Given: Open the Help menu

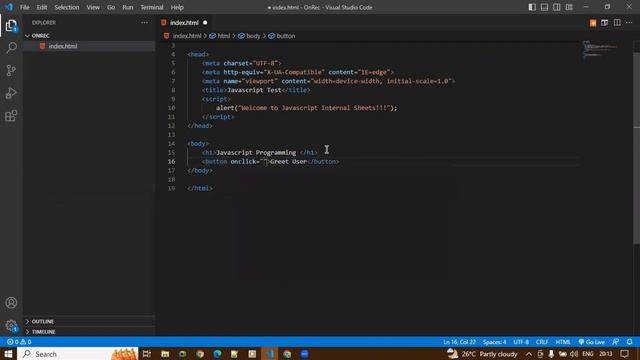Looking at the screenshot, I should (x=177, y=7).
